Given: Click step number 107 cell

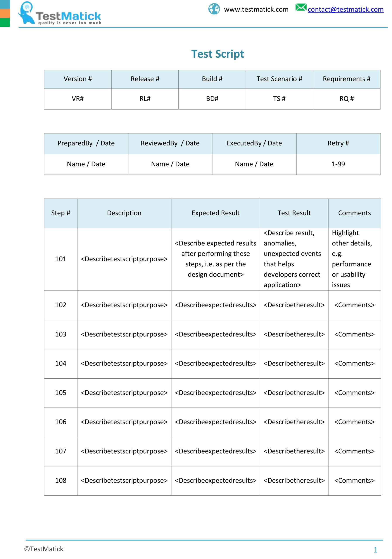Looking at the screenshot, I should pos(61,452).
